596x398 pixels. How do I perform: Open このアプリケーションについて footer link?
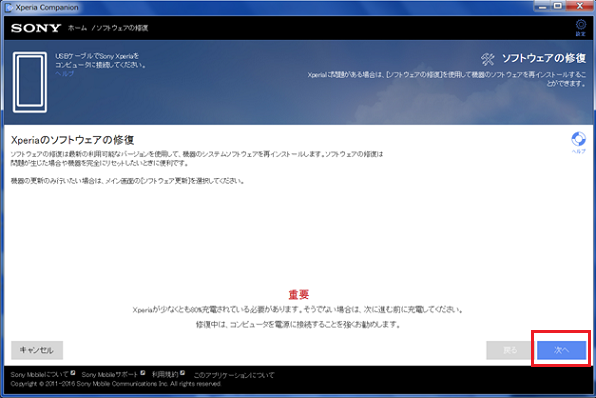(234, 375)
